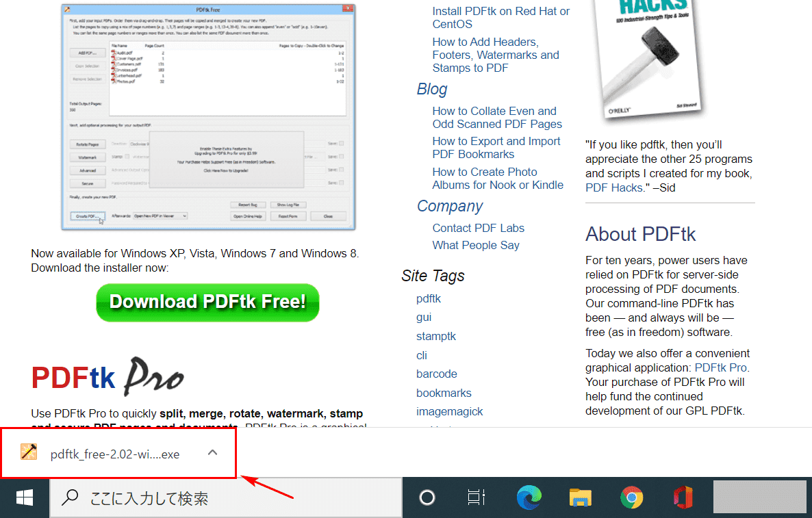Screen dimensions: 812x518
Task: Open the Windows Start menu
Action: pos(25,498)
